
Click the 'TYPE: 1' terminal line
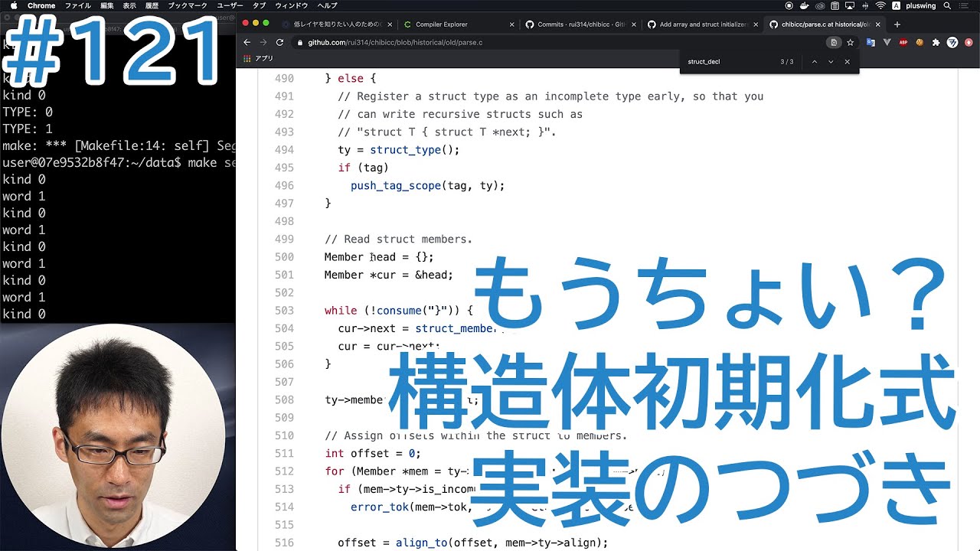28,129
